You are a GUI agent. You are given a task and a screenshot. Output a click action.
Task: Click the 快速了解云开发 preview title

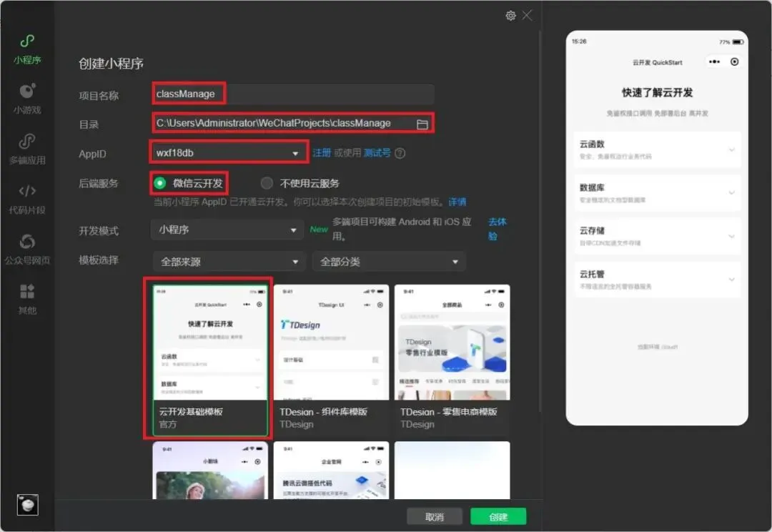tap(658, 93)
